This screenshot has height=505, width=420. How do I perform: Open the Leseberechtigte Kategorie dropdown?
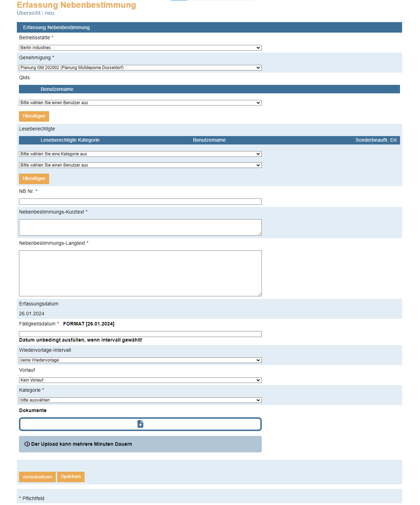tap(140, 154)
